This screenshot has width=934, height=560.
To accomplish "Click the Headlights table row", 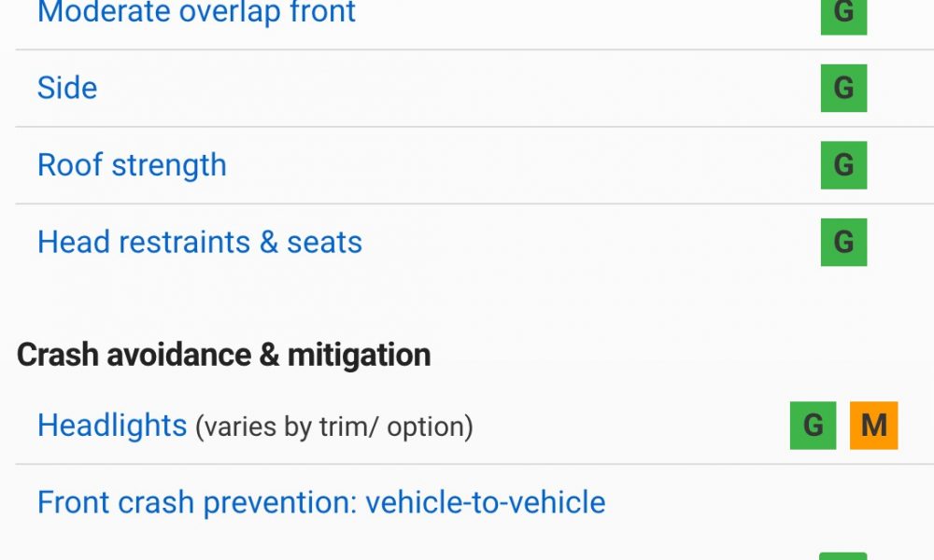I will 474,426.
